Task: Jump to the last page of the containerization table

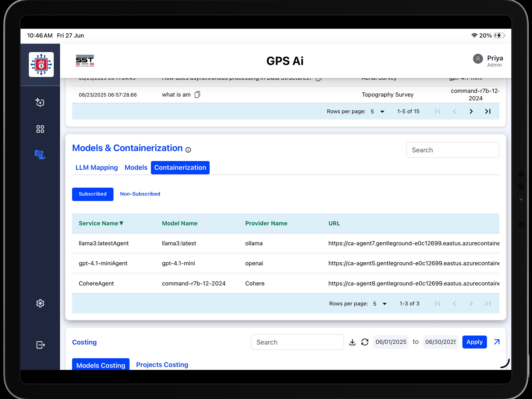Action: (488, 304)
